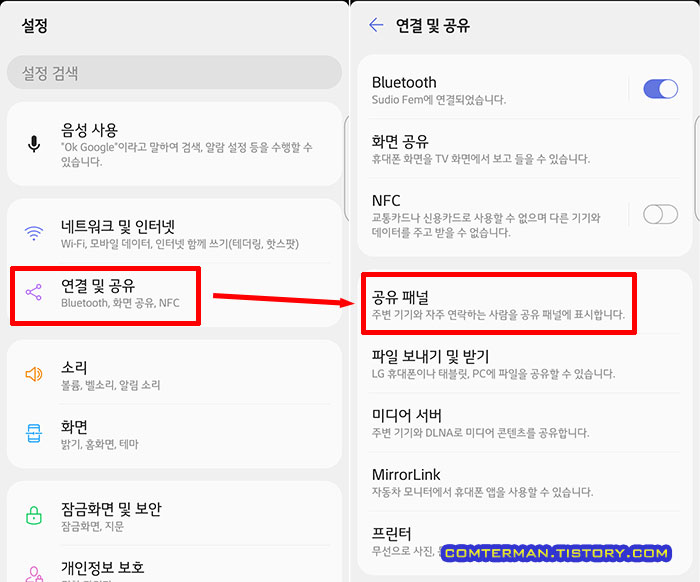This screenshot has height=582, width=700.
Task: Click '자동차 모니터에서 휴대폰 앱을 사용할 수 있습니다' description
Action: (x=482, y=492)
